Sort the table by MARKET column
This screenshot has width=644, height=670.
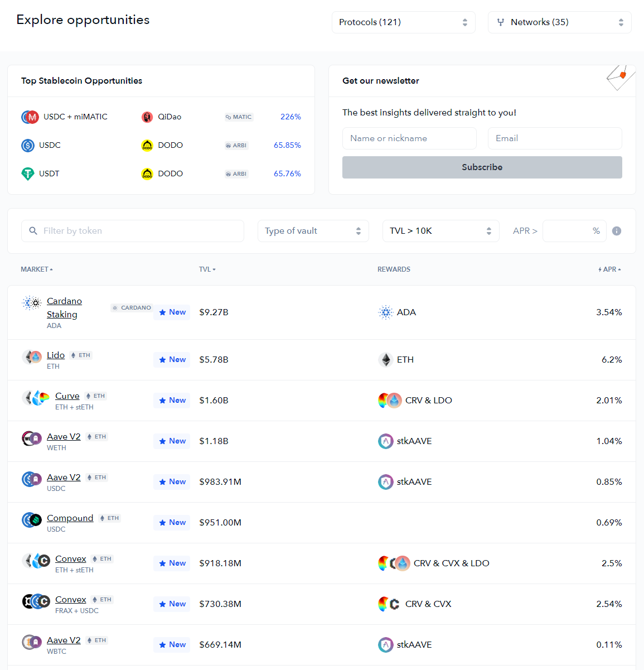click(37, 269)
